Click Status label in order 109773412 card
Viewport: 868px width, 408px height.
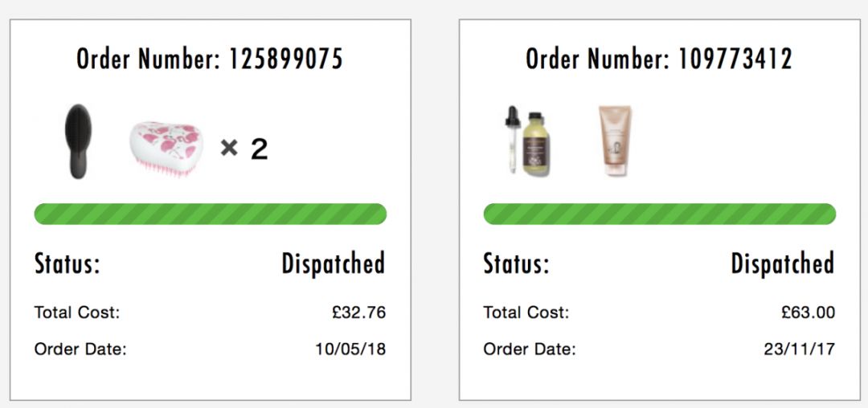pos(517,263)
